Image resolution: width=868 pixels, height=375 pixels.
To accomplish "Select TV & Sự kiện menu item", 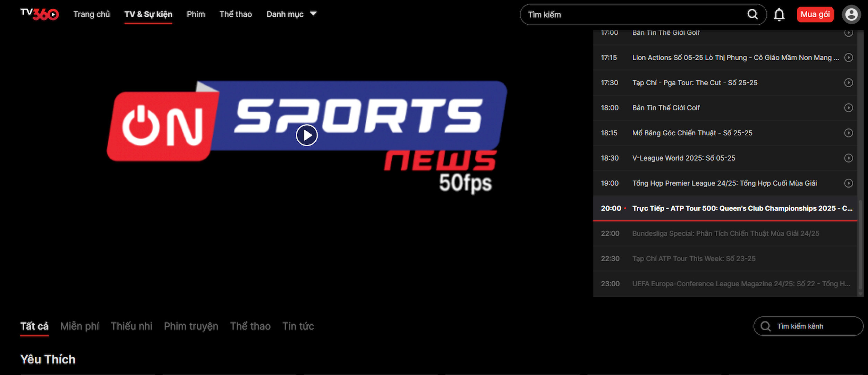I will [x=148, y=14].
